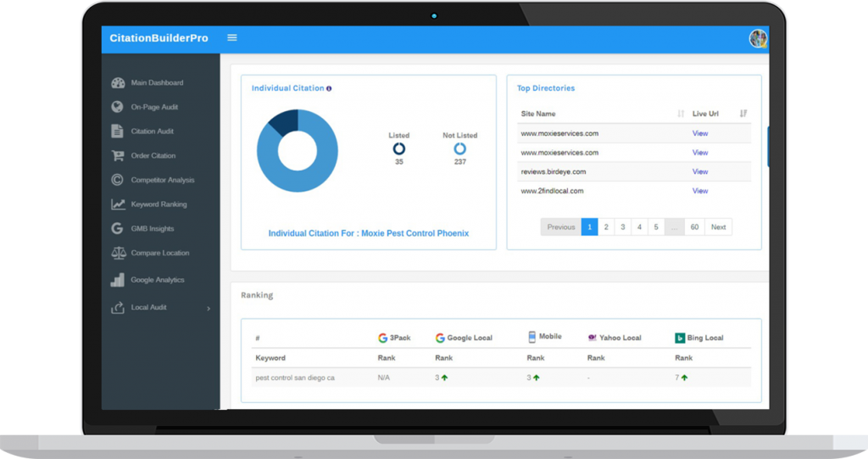This screenshot has width=868, height=459.
Task: Click the Keyword Ranking chart icon
Action: tap(118, 204)
